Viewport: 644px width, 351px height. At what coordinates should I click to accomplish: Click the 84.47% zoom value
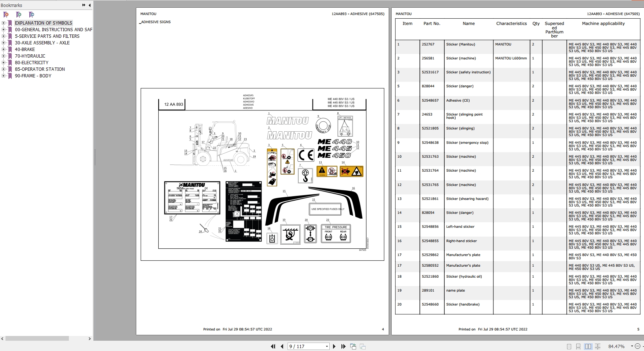click(x=617, y=346)
